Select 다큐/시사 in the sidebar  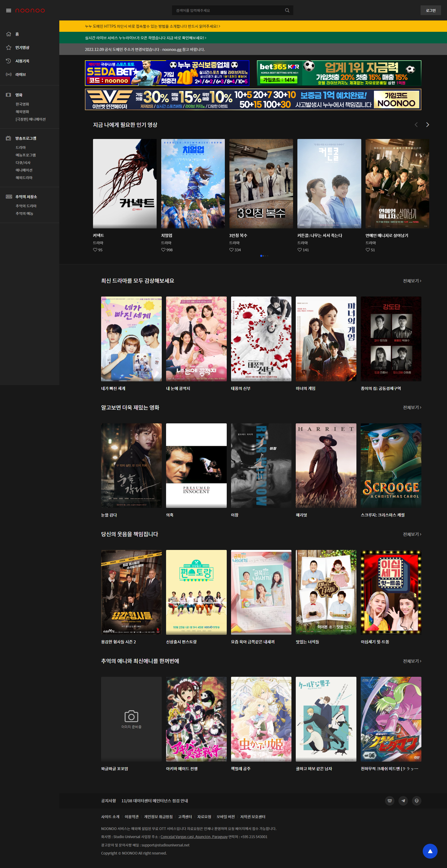[x=23, y=162]
